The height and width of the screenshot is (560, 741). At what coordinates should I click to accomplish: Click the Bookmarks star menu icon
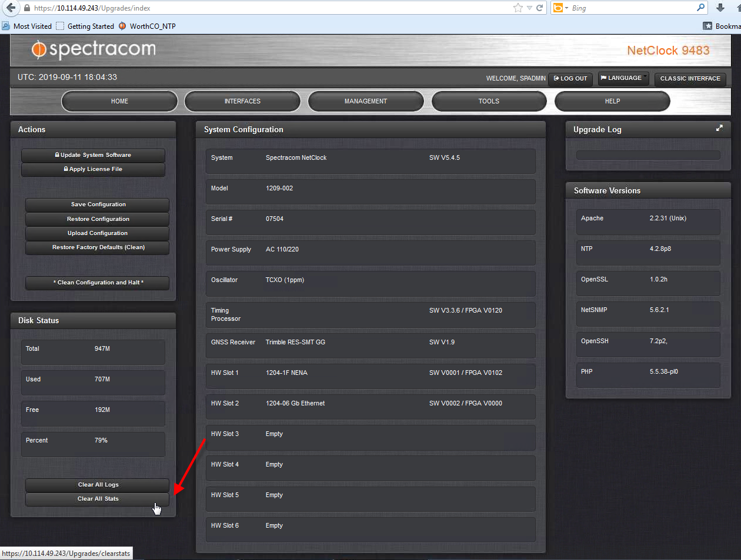click(707, 26)
